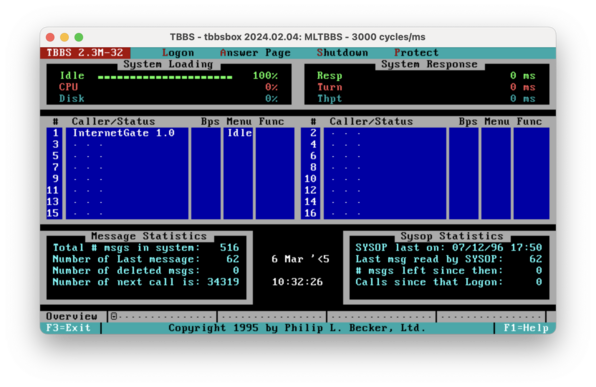Screen dimensions: 596x387
Task: Click the green Idle loading progress bar
Action: (165, 77)
